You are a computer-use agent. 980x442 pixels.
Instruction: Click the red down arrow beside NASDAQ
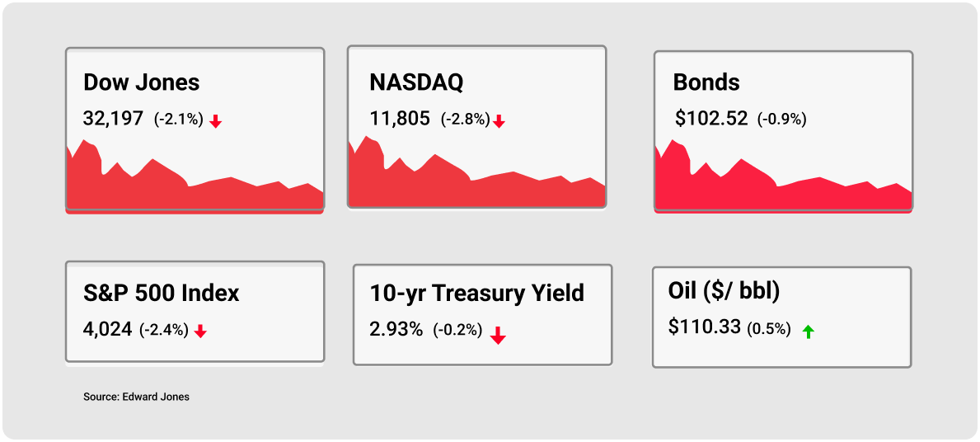499,121
